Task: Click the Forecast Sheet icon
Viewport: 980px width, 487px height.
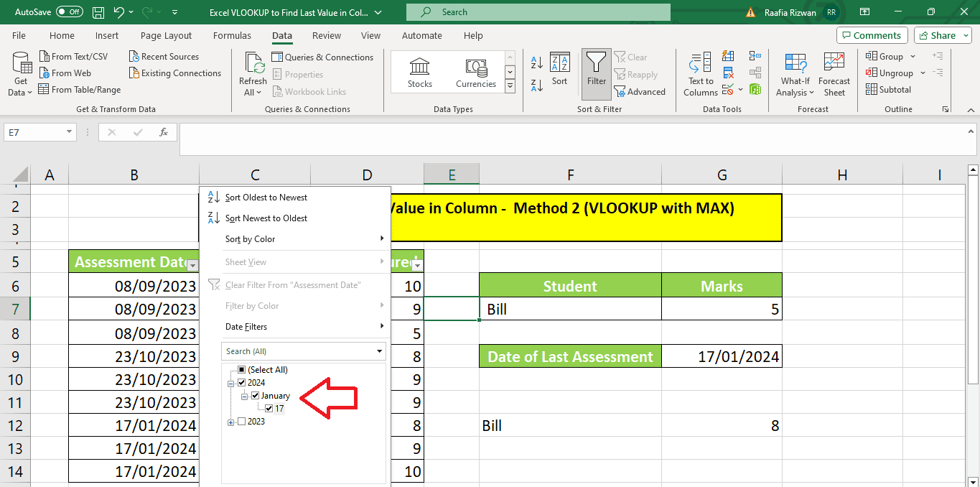Action: 834,72
